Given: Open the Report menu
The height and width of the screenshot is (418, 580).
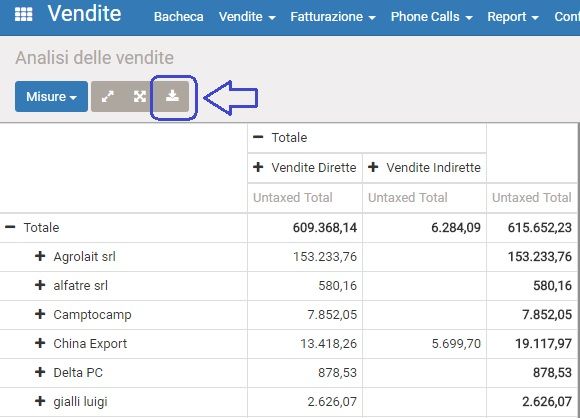Looking at the screenshot, I should tap(513, 17).
